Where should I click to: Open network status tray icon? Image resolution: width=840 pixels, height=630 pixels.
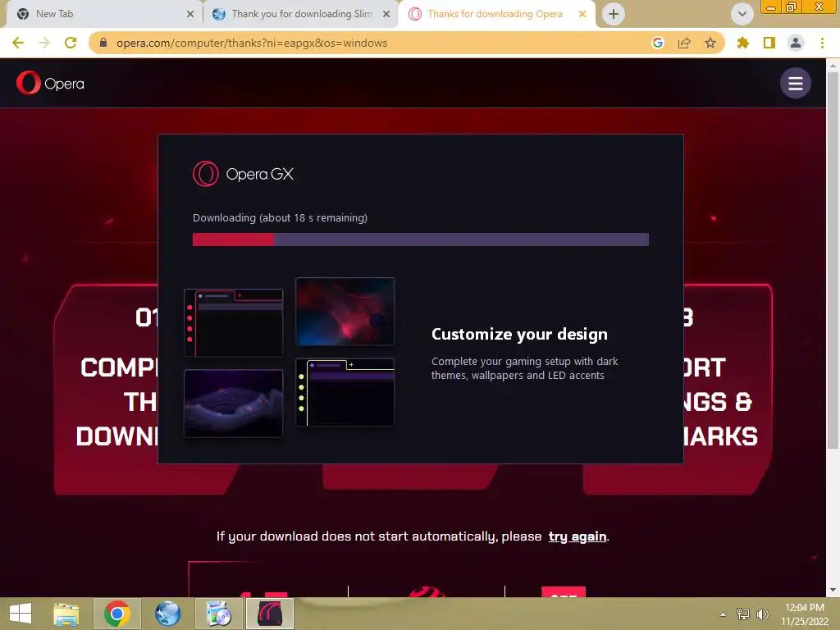[743, 614]
